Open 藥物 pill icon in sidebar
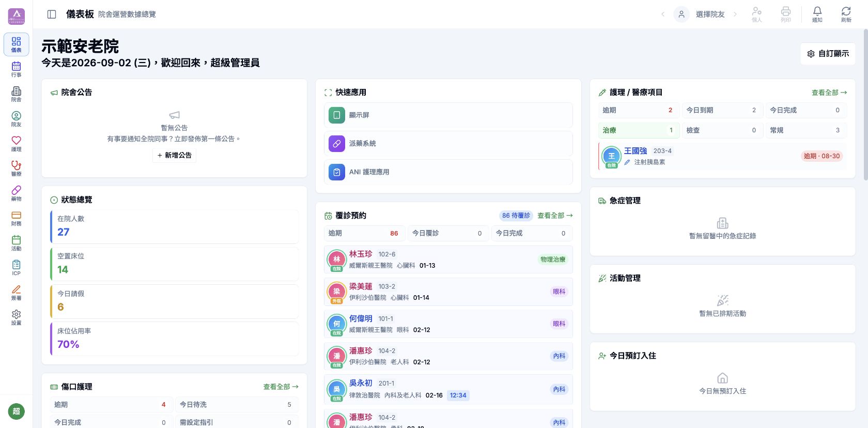The width and height of the screenshot is (868, 428). 17,193
